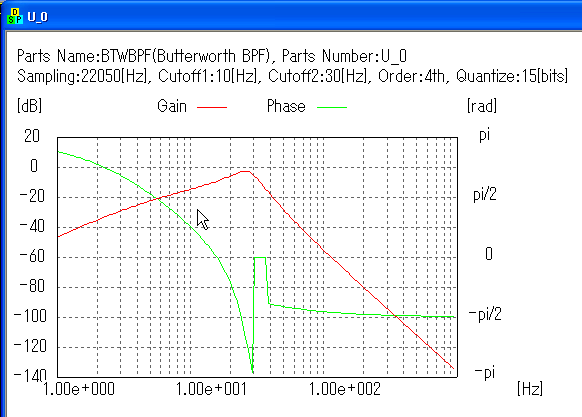The height and width of the screenshot is (417, 582).
Task: Click the peak of the red gain curve
Action: click(245, 172)
